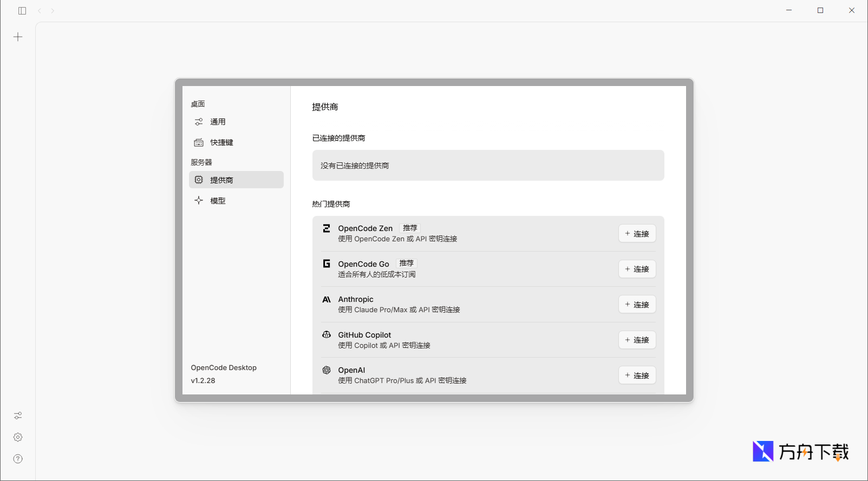
Task: Connect OpenCode Zen provider
Action: 637,234
